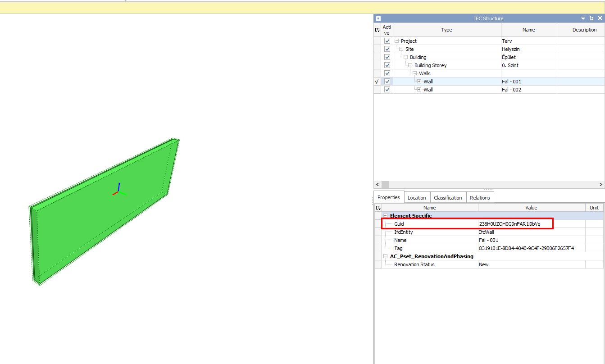The height and width of the screenshot is (364, 605).
Task: Switch to the Location tab
Action: 417,198
